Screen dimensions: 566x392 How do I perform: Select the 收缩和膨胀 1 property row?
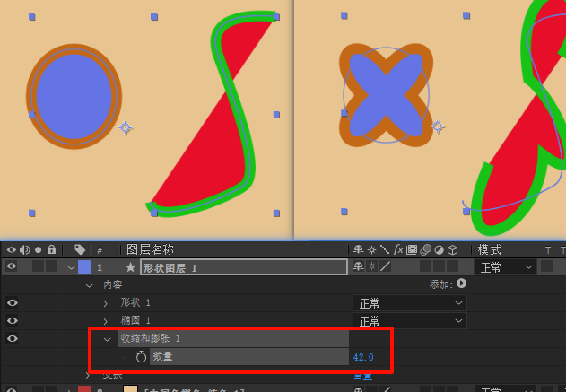coord(233,338)
